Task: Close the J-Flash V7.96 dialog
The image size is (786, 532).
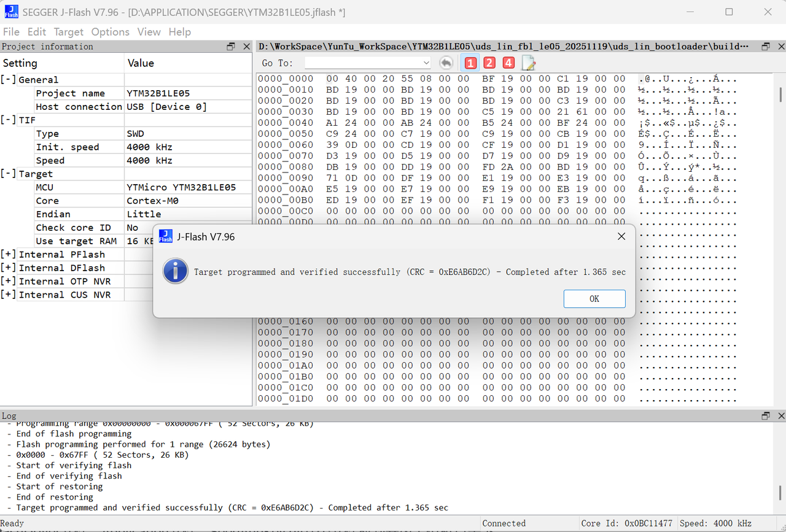Action: click(621, 236)
